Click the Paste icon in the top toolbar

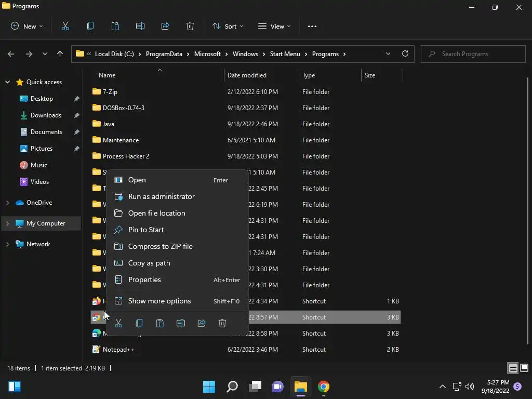pyautogui.click(x=115, y=26)
